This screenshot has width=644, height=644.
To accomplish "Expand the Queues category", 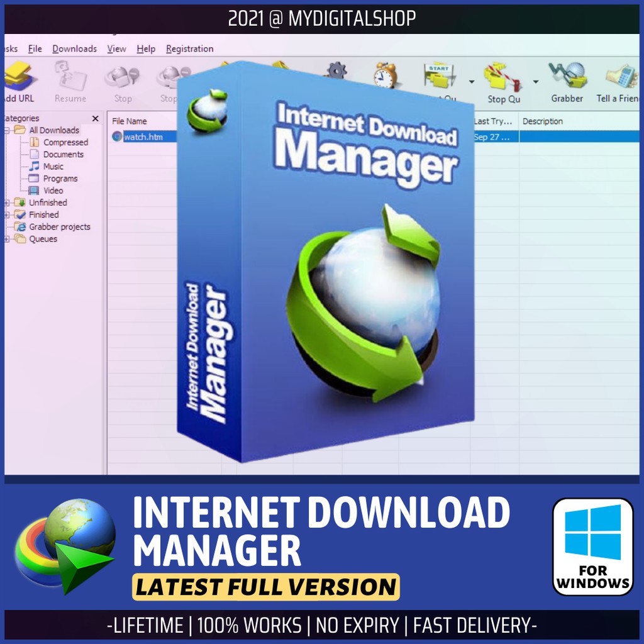I will pyautogui.click(x=6, y=238).
